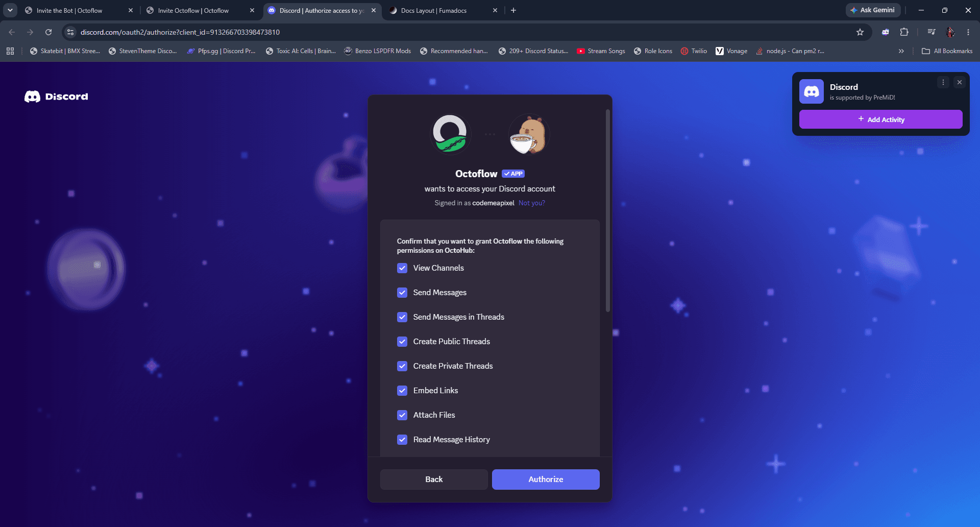
Task: Open Stream Songs YouTube bookmark
Action: click(601, 51)
